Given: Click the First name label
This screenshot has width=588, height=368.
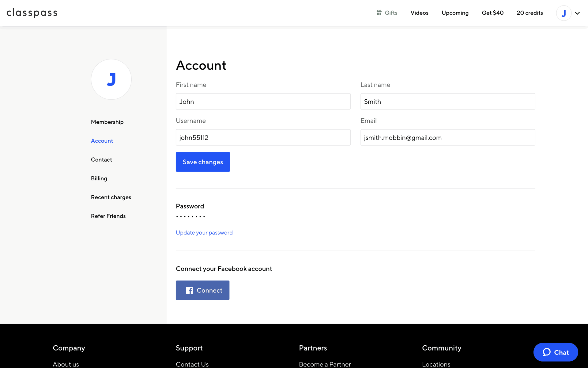Looking at the screenshot, I should [191, 85].
